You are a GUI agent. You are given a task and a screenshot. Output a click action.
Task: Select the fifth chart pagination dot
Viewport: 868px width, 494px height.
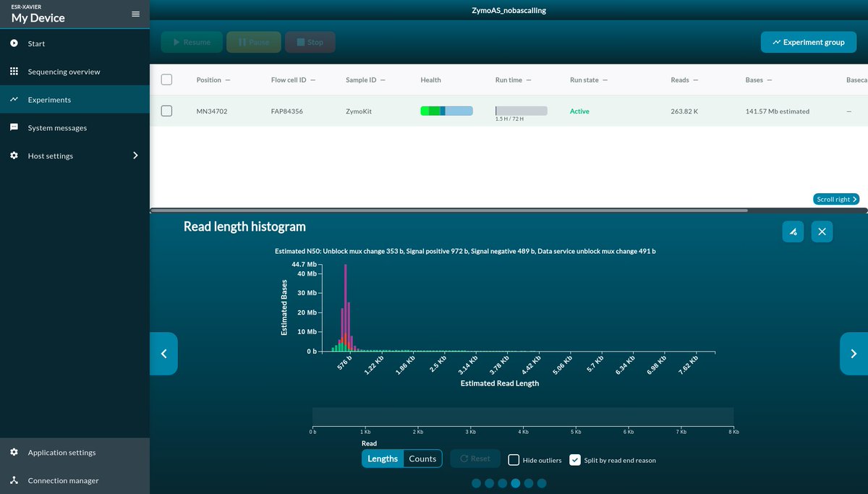coord(529,483)
